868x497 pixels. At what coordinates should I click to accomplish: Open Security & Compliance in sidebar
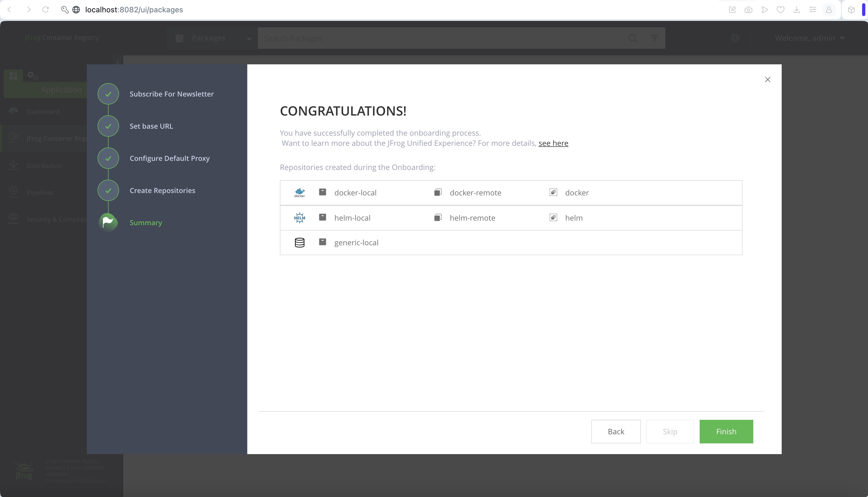(x=56, y=220)
